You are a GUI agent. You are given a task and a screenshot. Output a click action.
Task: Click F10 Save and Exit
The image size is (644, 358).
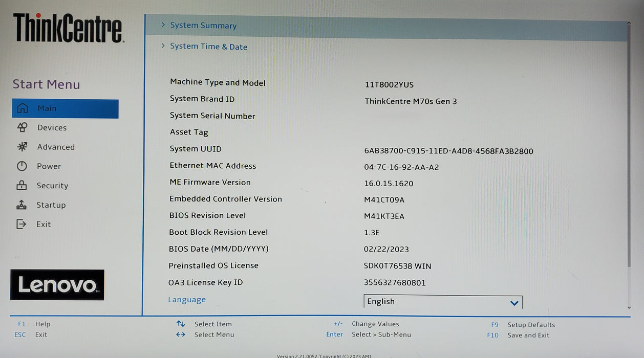pyautogui.click(x=518, y=335)
